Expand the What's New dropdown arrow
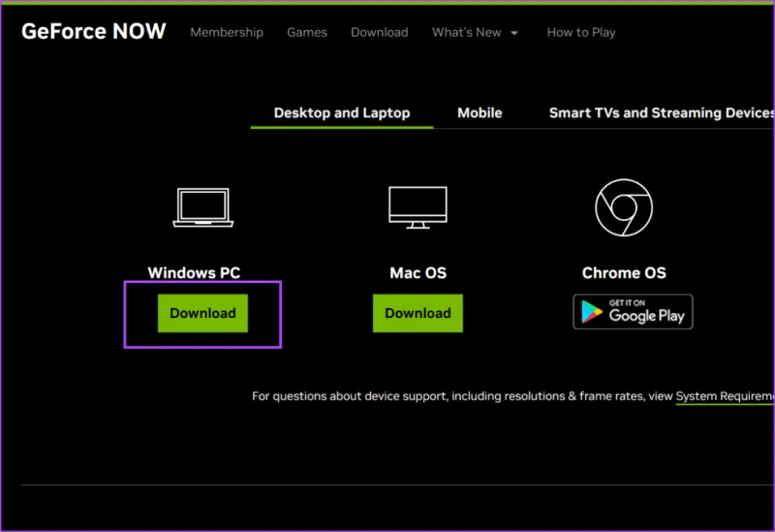The height and width of the screenshot is (532, 775). (x=514, y=33)
